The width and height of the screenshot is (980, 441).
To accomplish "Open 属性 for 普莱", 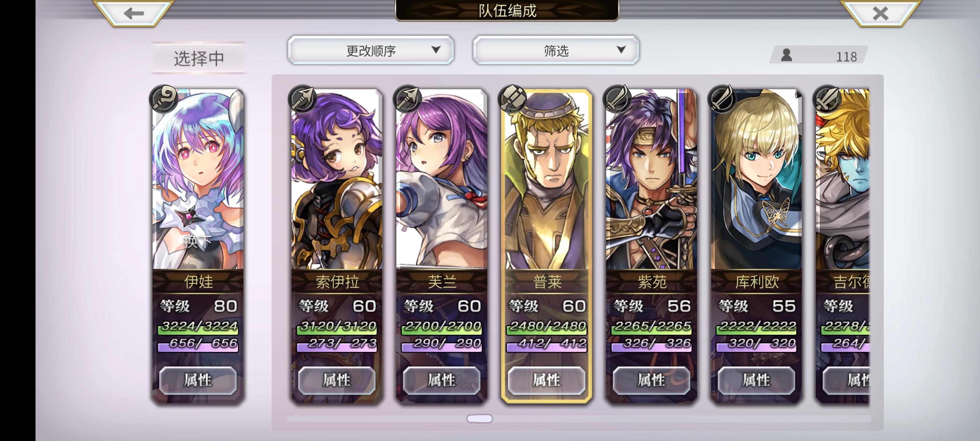I will [547, 380].
